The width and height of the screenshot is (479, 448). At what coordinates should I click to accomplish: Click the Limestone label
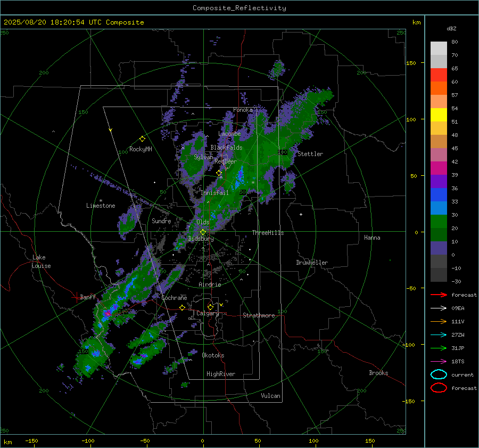click(101, 206)
